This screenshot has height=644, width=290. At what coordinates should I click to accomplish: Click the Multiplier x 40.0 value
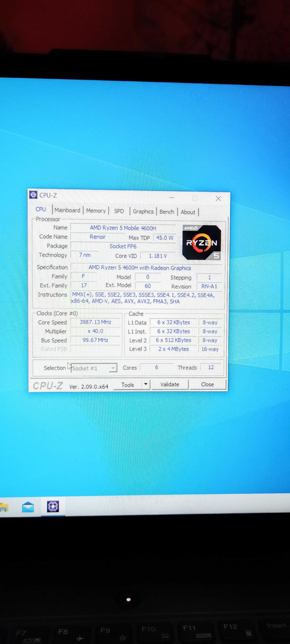(95, 331)
